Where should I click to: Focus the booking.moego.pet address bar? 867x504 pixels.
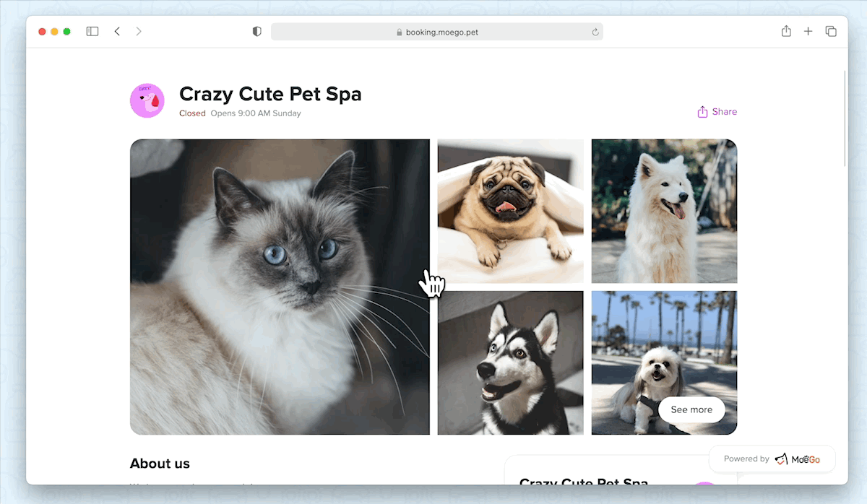pos(436,32)
